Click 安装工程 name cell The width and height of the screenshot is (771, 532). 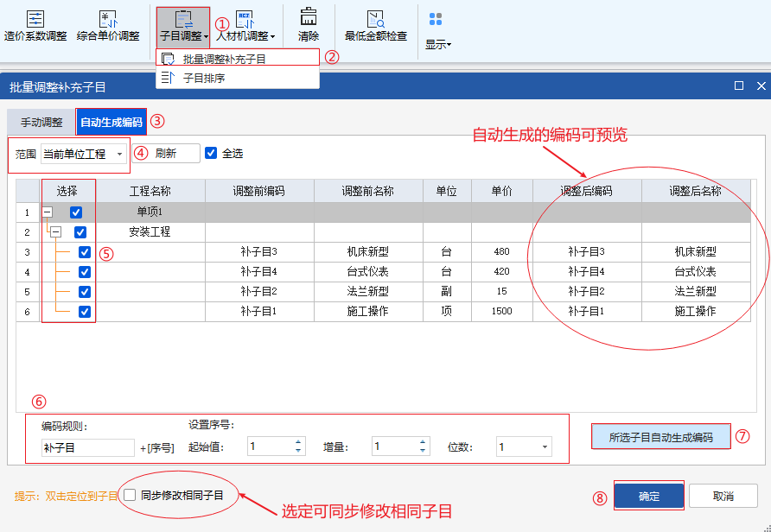click(150, 231)
